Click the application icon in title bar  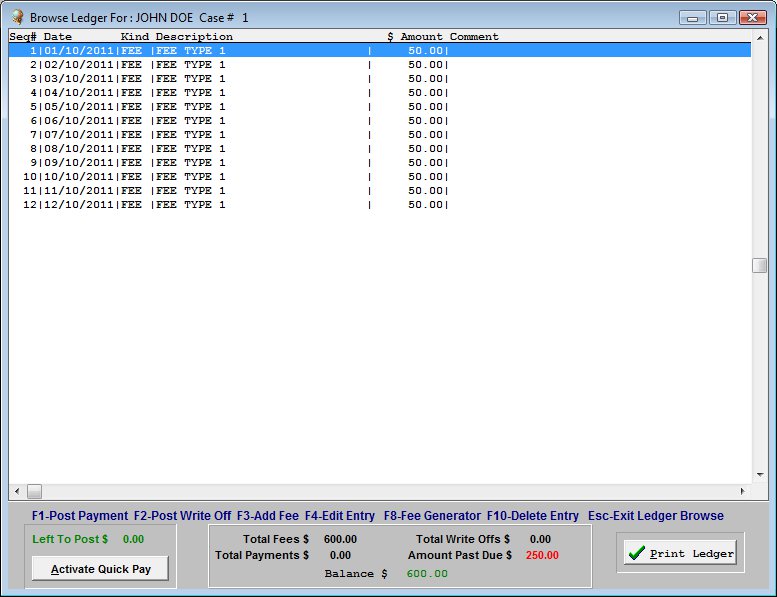click(17, 17)
